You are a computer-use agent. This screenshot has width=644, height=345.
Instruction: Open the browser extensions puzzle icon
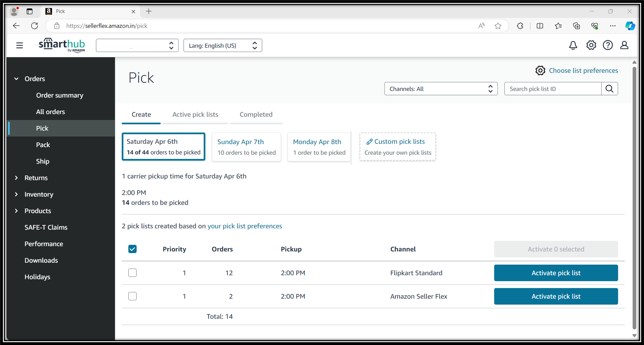pyautogui.click(x=520, y=26)
